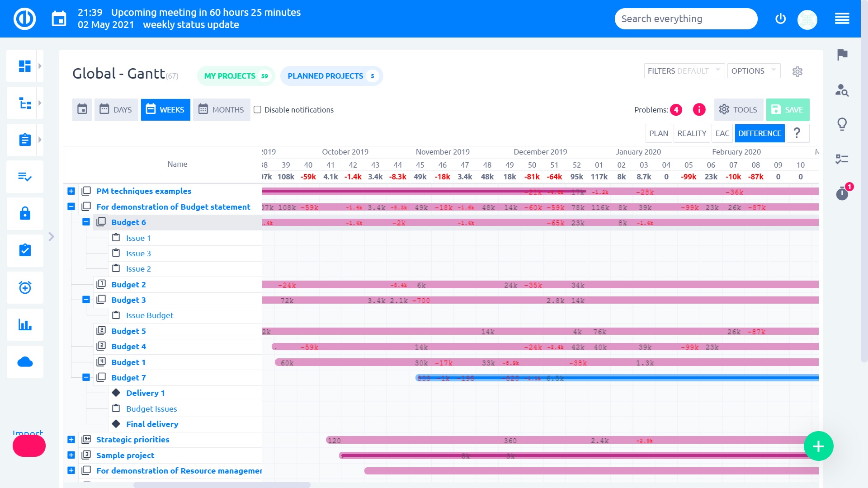Image resolution: width=868 pixels, height=488 pixels.
Task: Select the cloud storage icon in sidebar
Action: (25, 361)
